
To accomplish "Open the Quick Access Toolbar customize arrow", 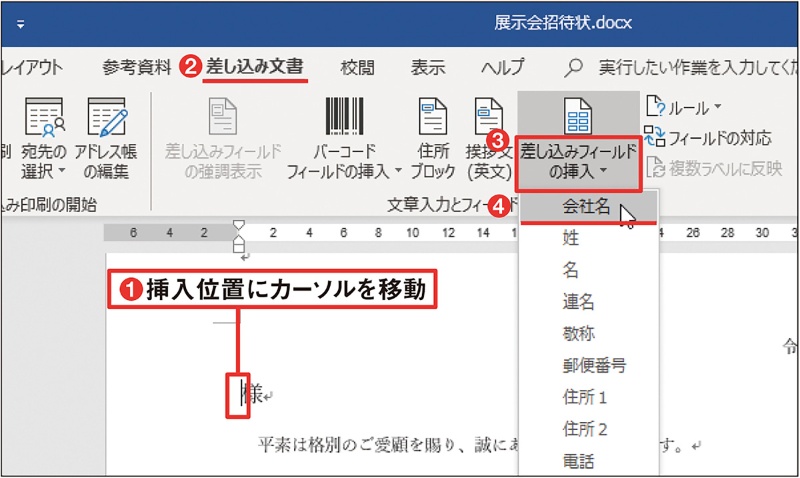I will [21, 22].
